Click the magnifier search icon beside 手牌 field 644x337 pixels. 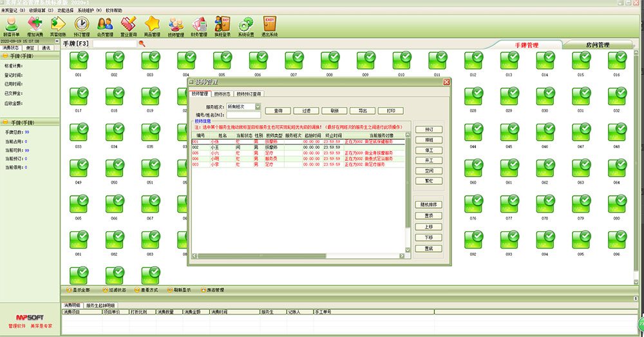[142, 44]
